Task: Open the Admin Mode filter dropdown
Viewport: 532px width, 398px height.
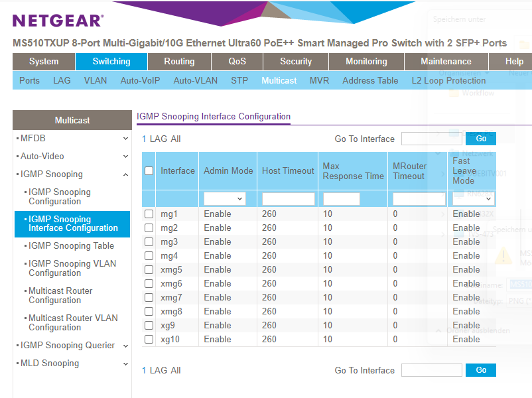Action: (x=224, y=198)
